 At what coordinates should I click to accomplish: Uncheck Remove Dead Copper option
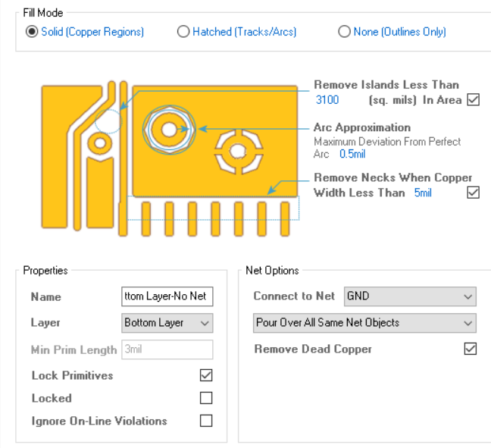471,349
